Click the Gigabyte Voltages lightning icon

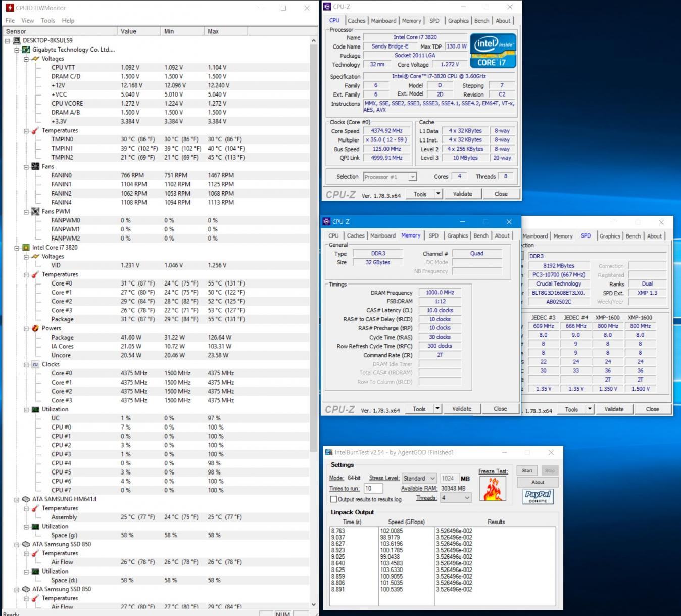click(x=35, y=59)
